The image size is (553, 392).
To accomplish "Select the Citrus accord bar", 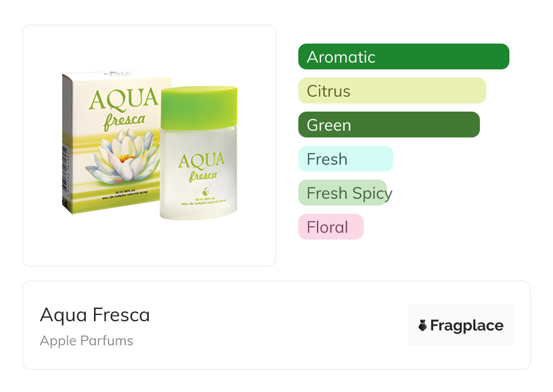I will pyautogui.click(x=392, y=91).
